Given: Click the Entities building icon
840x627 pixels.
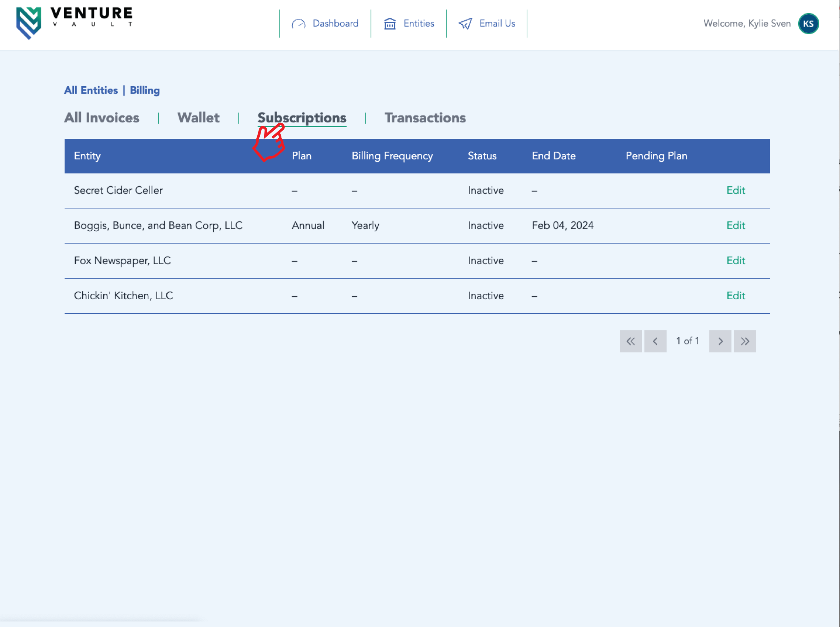Looking at the screenshot, I should 390,24.
